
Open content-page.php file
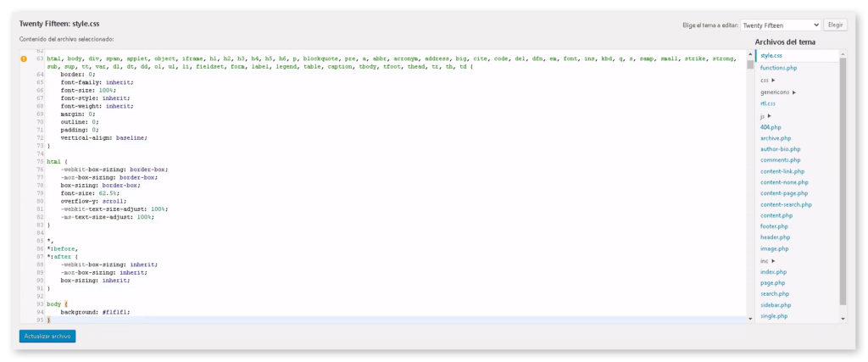click(784, 193)
